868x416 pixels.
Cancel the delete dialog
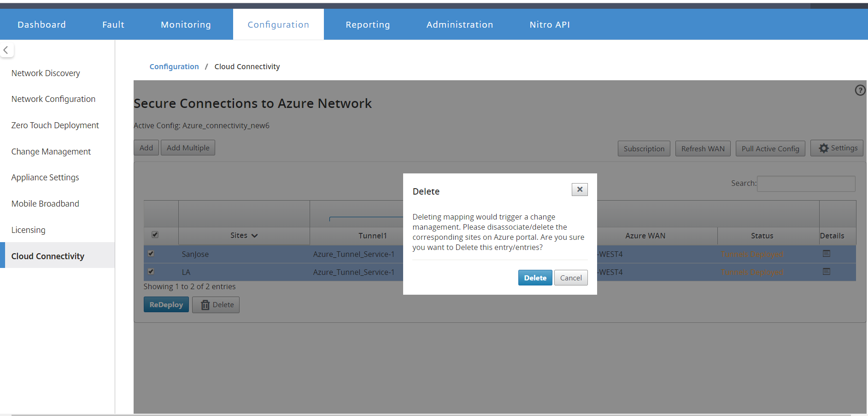pyautogui.click(x=571, y=278)
